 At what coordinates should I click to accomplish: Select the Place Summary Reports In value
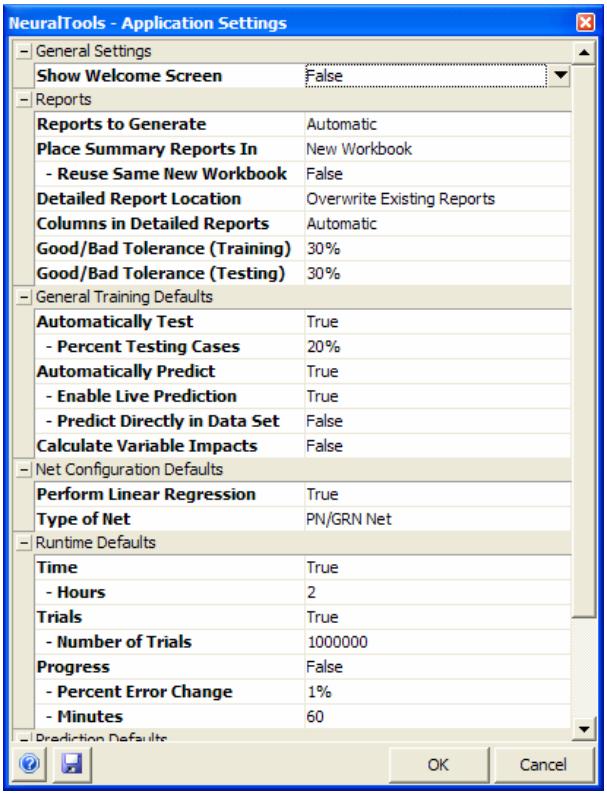click(x=438, y=149)
